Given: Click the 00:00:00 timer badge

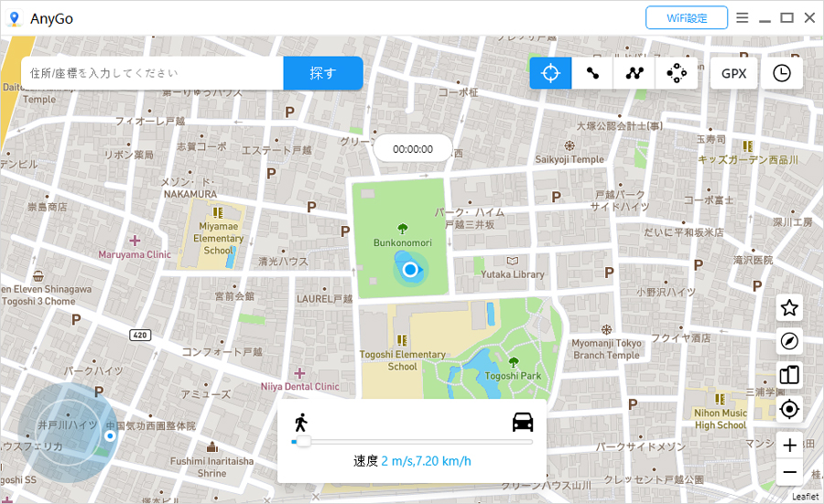Looking at the screenshot, I should coord(413,149).
